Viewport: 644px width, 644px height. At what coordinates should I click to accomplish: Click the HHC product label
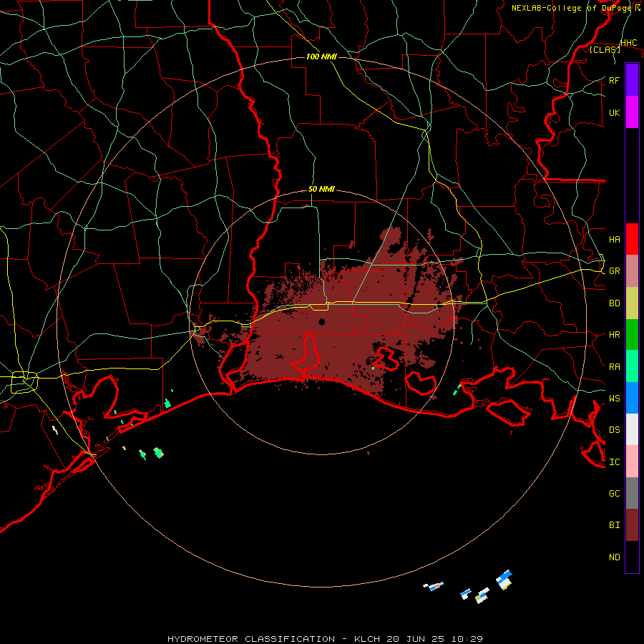pyautogui.click(x=628, y=43)
